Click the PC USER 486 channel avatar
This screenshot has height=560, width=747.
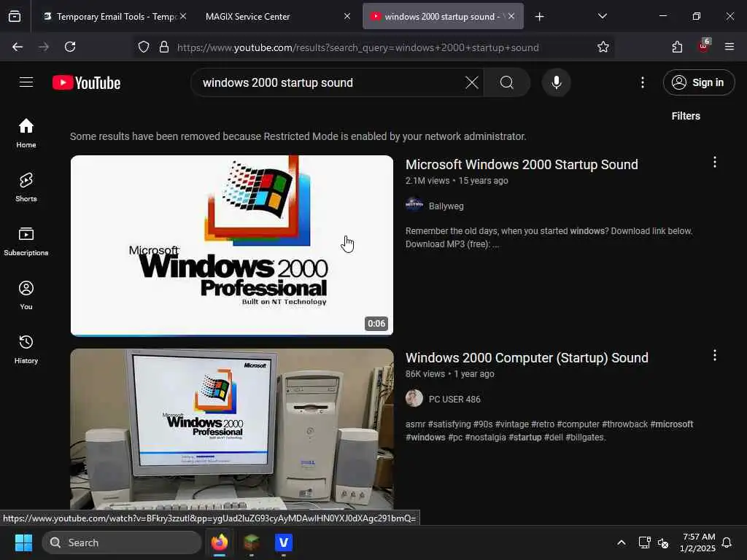point(414,398)
